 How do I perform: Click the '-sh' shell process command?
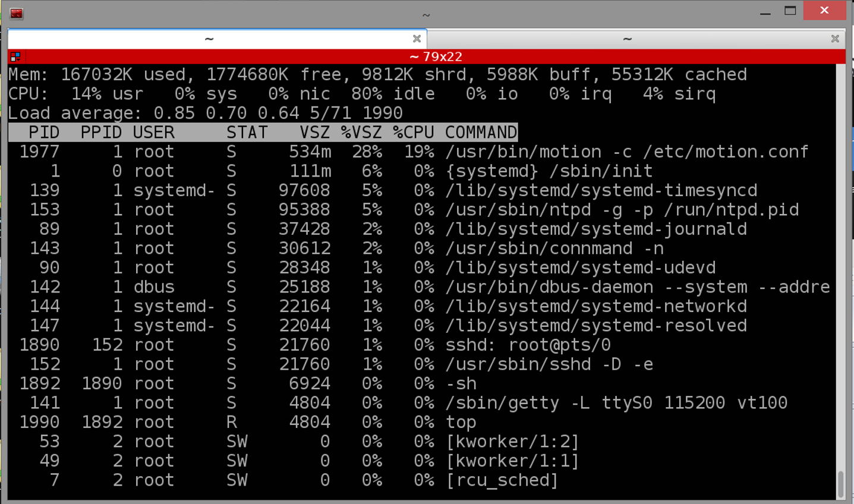pyautogui.click(x=461, y=383)
